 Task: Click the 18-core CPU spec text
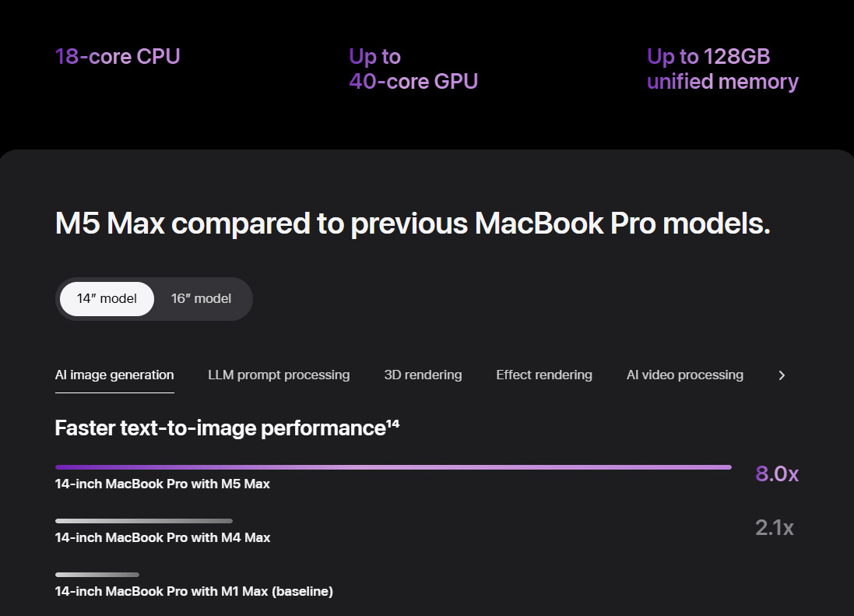(x=118, y=56)
